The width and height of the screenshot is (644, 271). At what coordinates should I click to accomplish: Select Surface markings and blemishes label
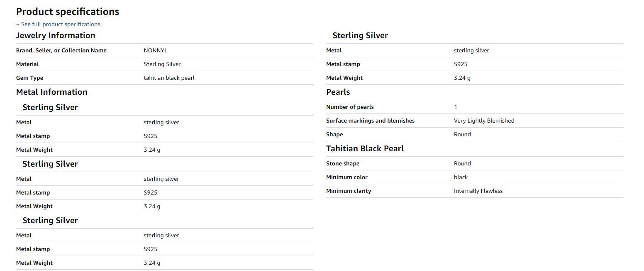(370, 121)
